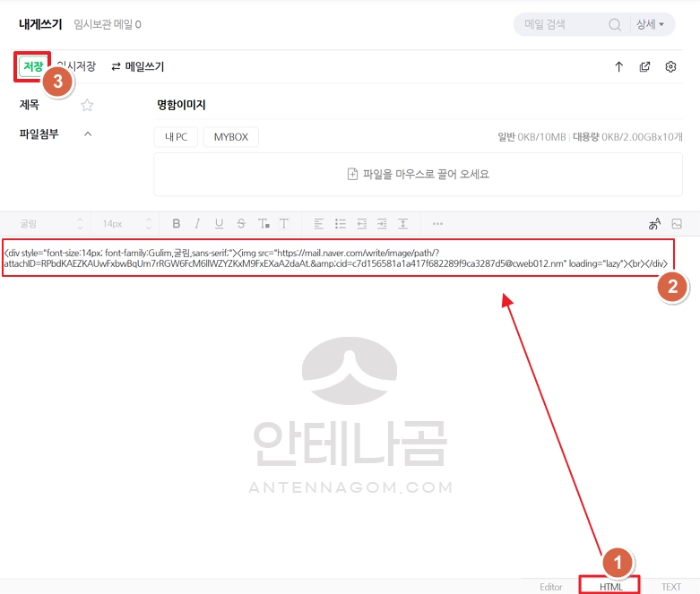Toggle the star next to 제목

(87, 106)
